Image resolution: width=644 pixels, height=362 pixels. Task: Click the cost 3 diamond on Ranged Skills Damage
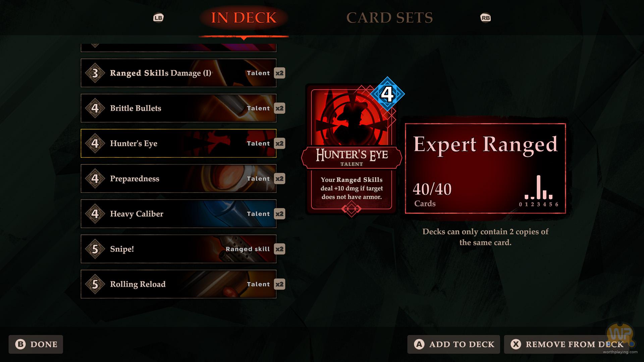pos(95,73)
